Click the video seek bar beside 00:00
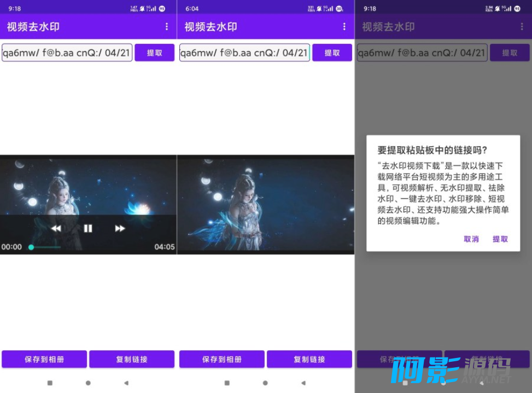 coord(46,247)
